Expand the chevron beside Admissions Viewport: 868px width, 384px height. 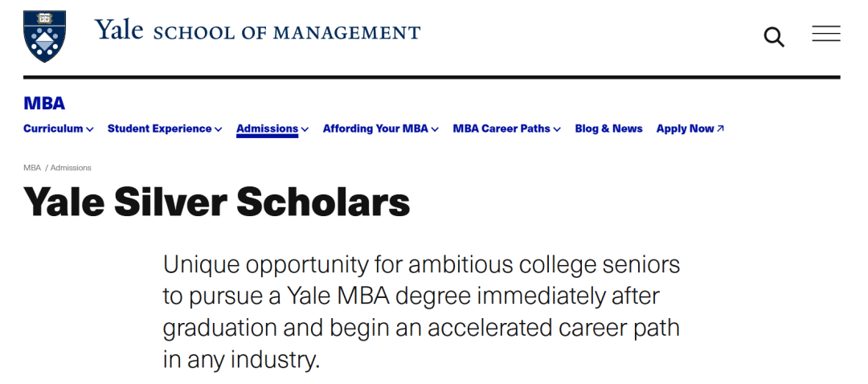[x=305, y=129]
